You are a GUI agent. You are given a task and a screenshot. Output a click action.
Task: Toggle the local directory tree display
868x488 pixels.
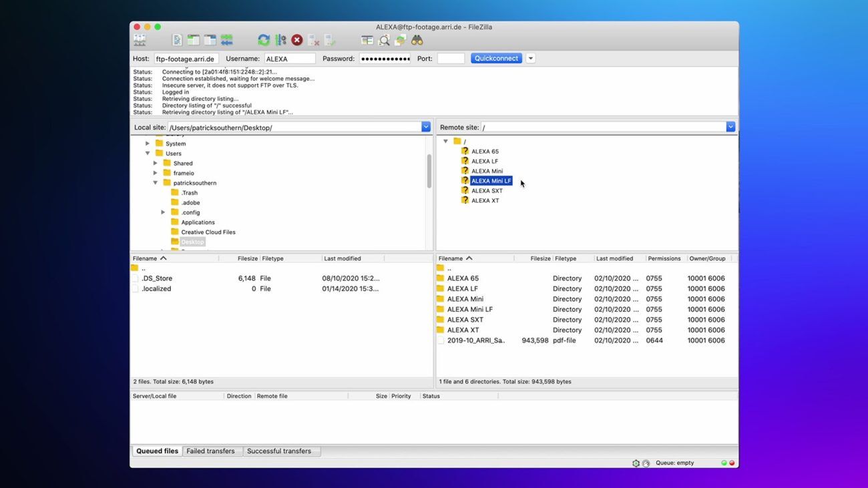pos(194,41)
